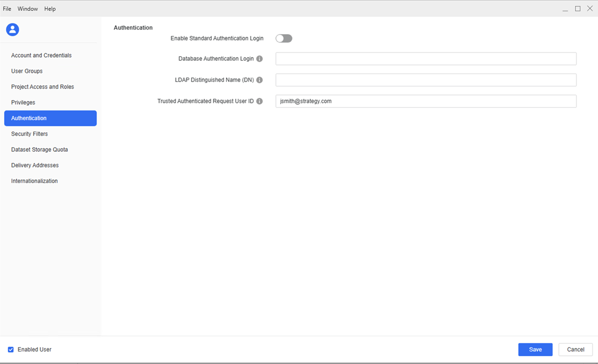Click info icon beside Database Authentication Login

click(x=259, y=59)
